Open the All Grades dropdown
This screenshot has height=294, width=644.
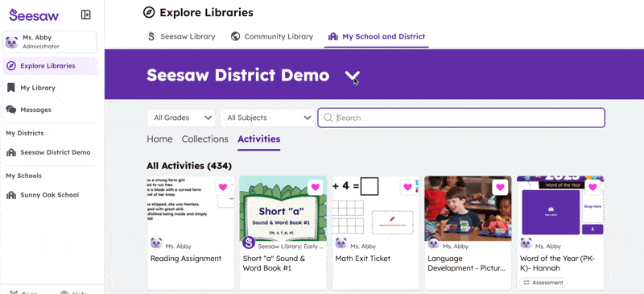182,118
